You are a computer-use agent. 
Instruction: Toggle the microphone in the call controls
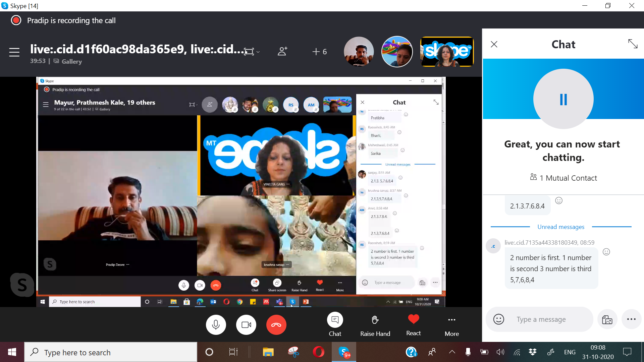click(216, 325)
